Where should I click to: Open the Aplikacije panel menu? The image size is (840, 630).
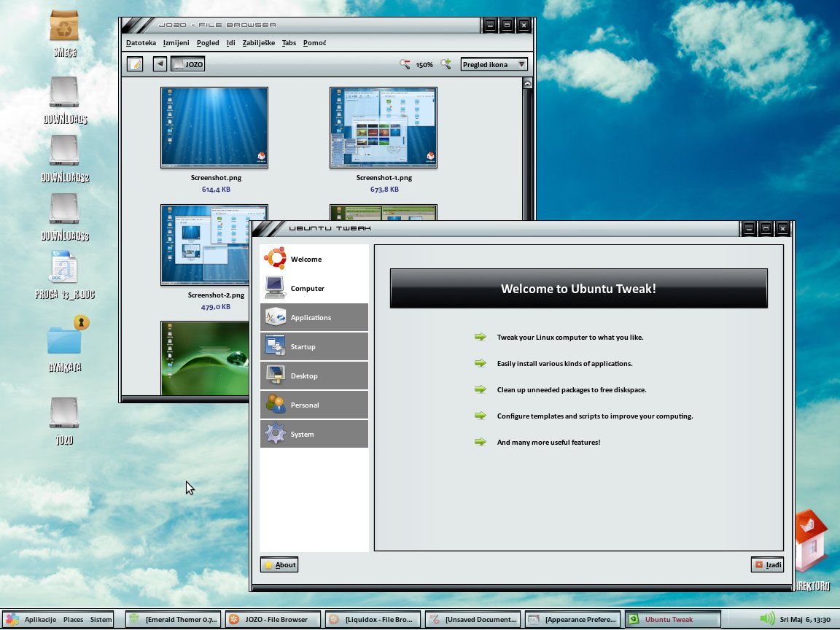coord(40,619)
